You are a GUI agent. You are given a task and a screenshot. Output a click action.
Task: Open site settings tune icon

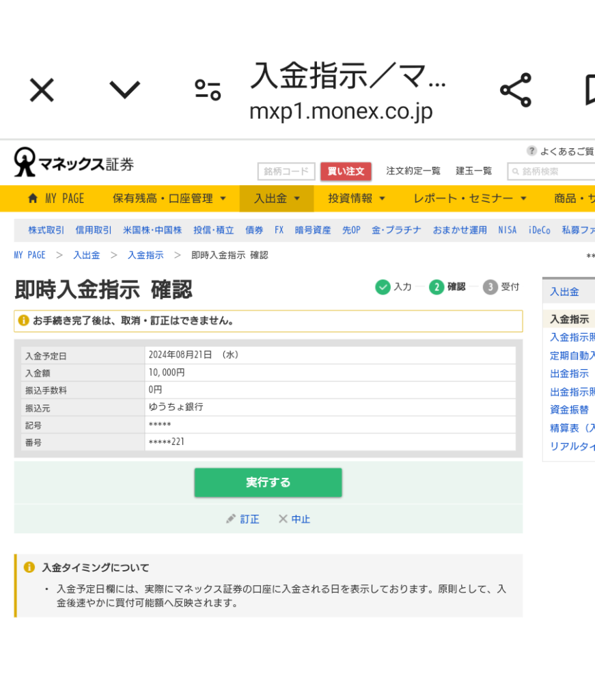(x=208, y=90)
